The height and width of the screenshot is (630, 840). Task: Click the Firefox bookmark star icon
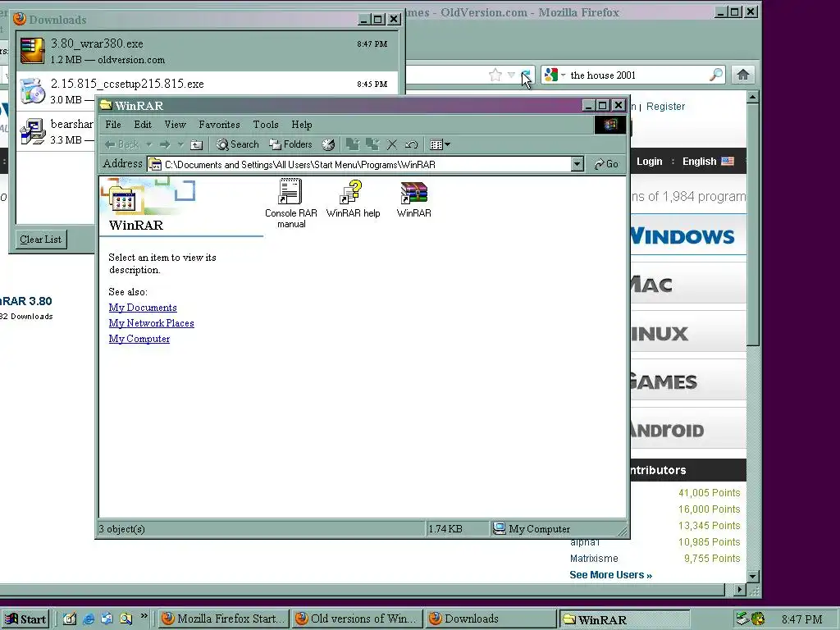pyautogui.click(x=495, y=75)
